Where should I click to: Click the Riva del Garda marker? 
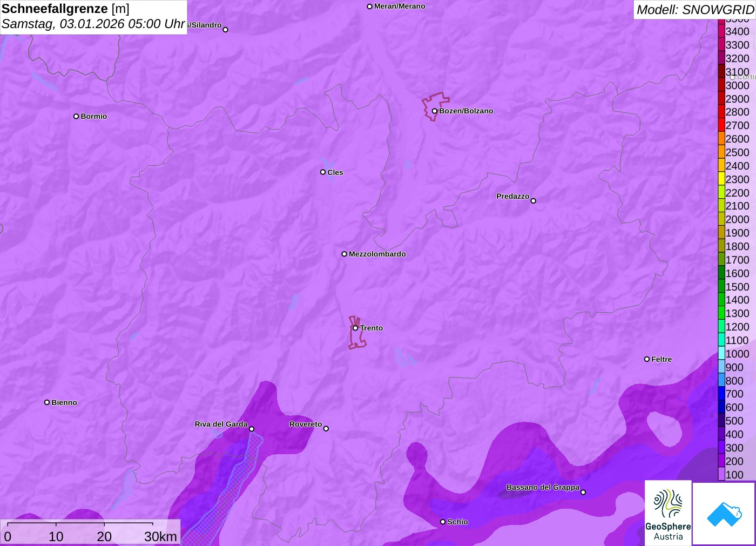[252, 429]
